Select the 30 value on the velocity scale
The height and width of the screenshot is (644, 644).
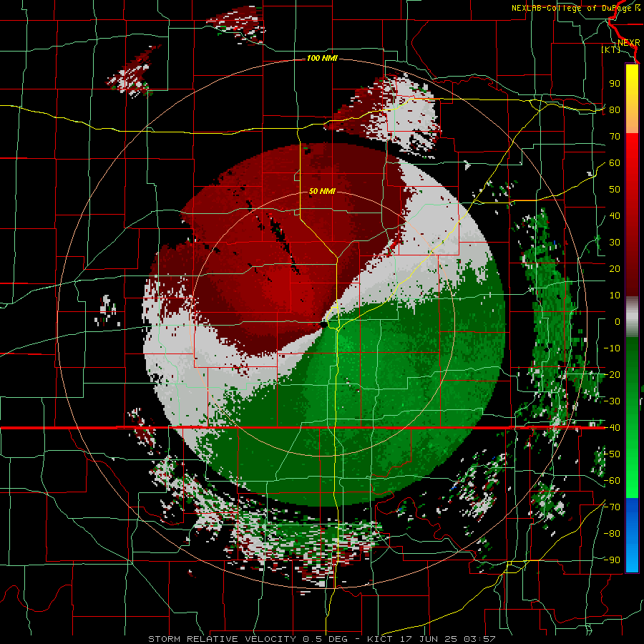pos(615,243)
